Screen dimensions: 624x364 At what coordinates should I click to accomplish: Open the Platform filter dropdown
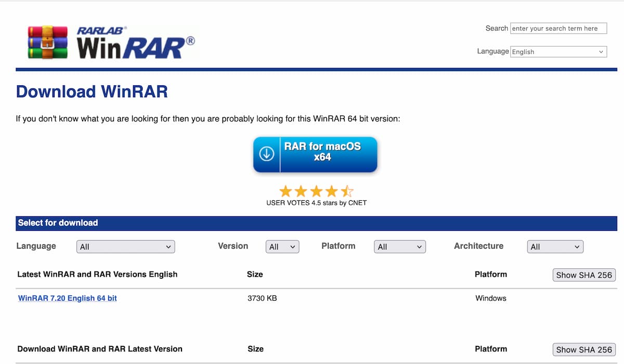click(x=400, y=247)
